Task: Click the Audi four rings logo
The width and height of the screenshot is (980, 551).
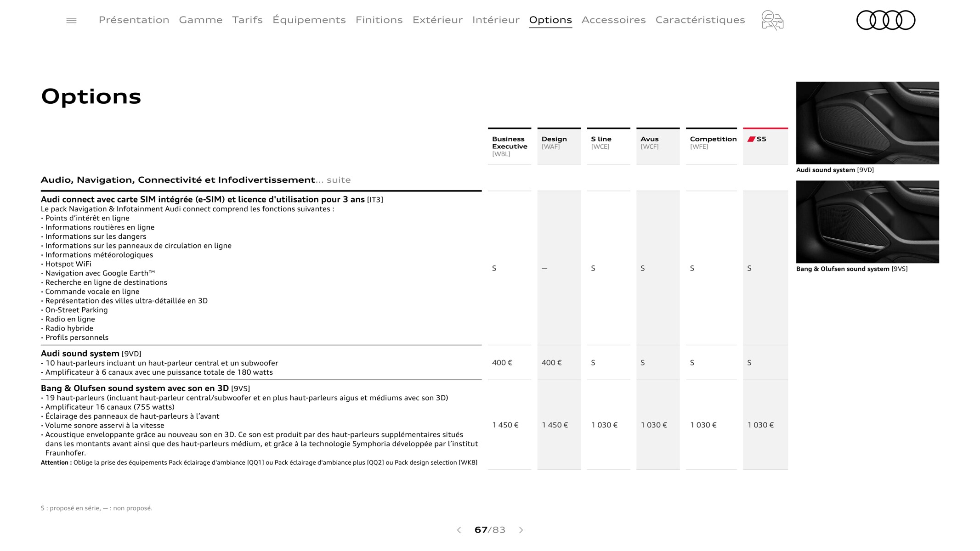Action: tap(886, 20)
